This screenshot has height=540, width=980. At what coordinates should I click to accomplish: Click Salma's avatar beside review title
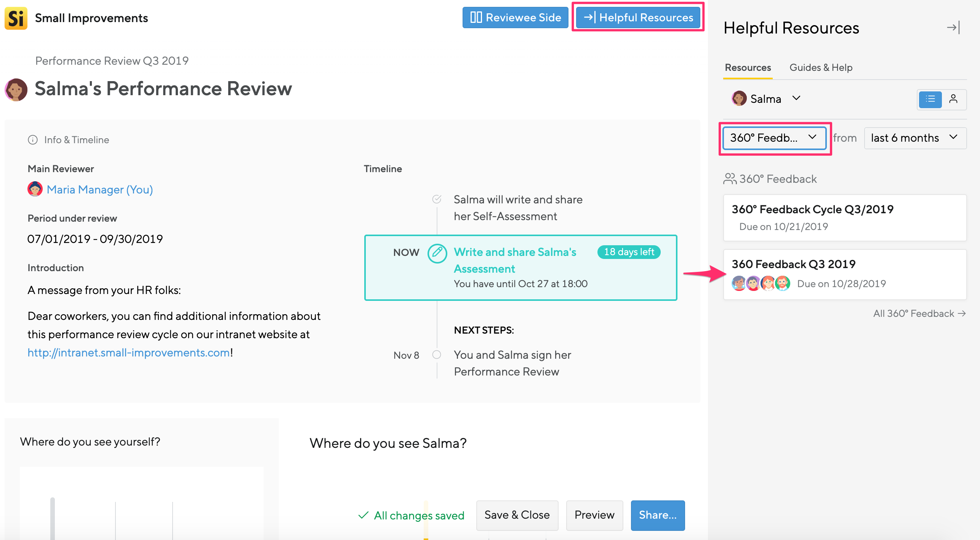point(16,89)
